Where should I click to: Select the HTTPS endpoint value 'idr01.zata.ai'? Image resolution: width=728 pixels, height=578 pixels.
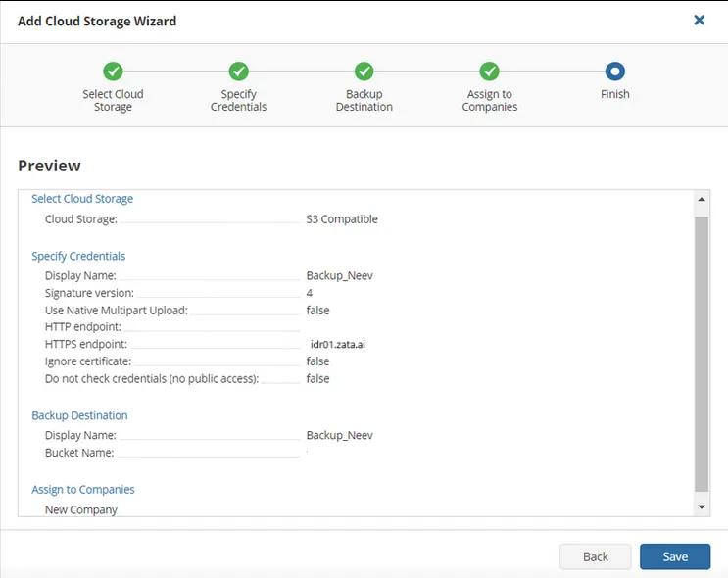[338, 345]
